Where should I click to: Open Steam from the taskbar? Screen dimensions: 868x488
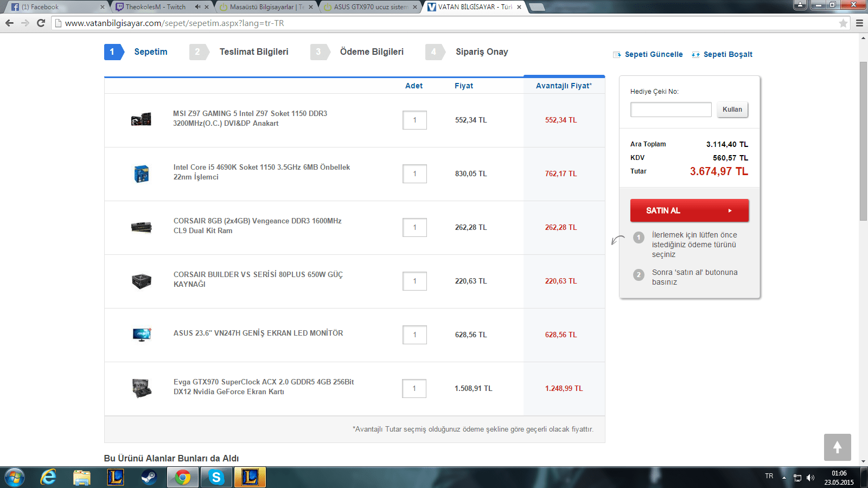(149, 478)
